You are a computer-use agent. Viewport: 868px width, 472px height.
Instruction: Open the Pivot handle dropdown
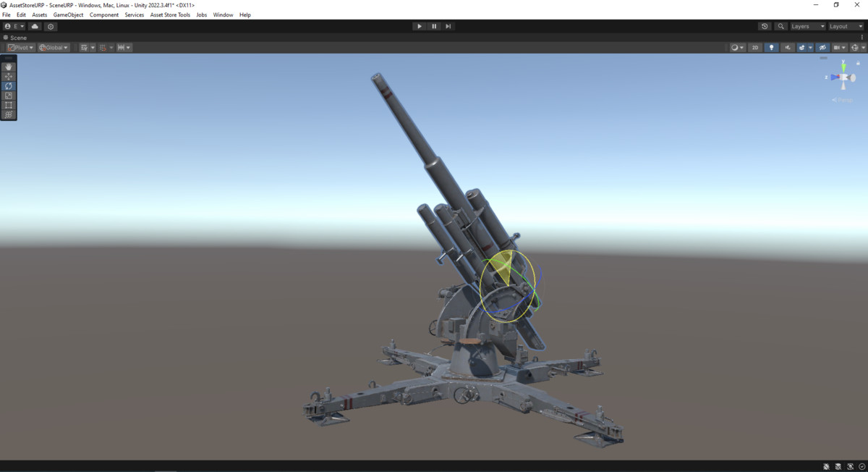20,47
